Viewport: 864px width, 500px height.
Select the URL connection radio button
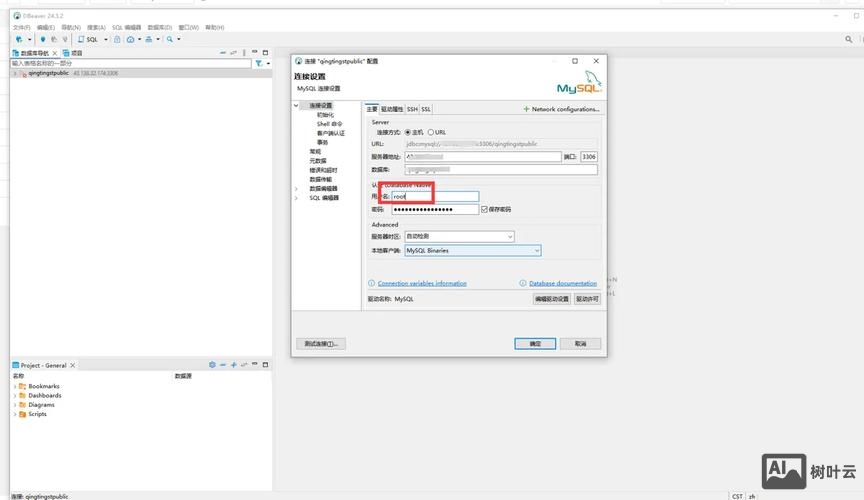click(430, 132)
